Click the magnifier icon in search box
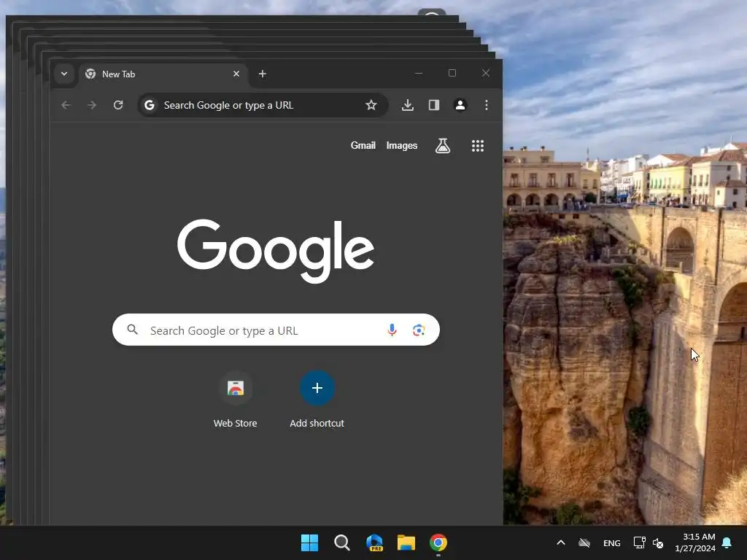747x560 pixels. (x=133, y=330)
